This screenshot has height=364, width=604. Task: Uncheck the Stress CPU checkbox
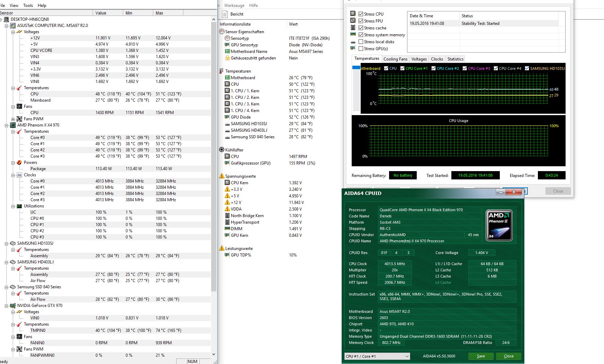pyautogui.click(x=361, y=14)
